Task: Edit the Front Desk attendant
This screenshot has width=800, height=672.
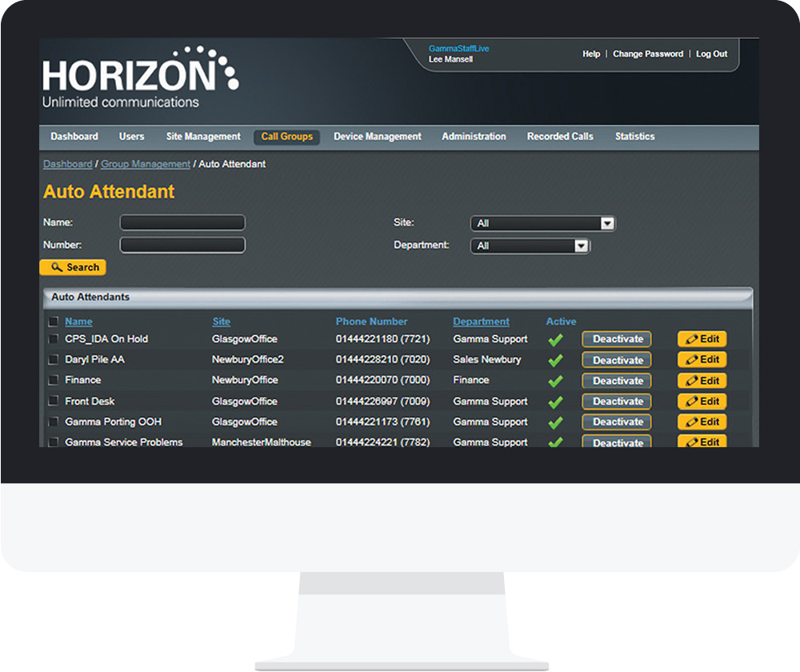Action: click(702, 401)
